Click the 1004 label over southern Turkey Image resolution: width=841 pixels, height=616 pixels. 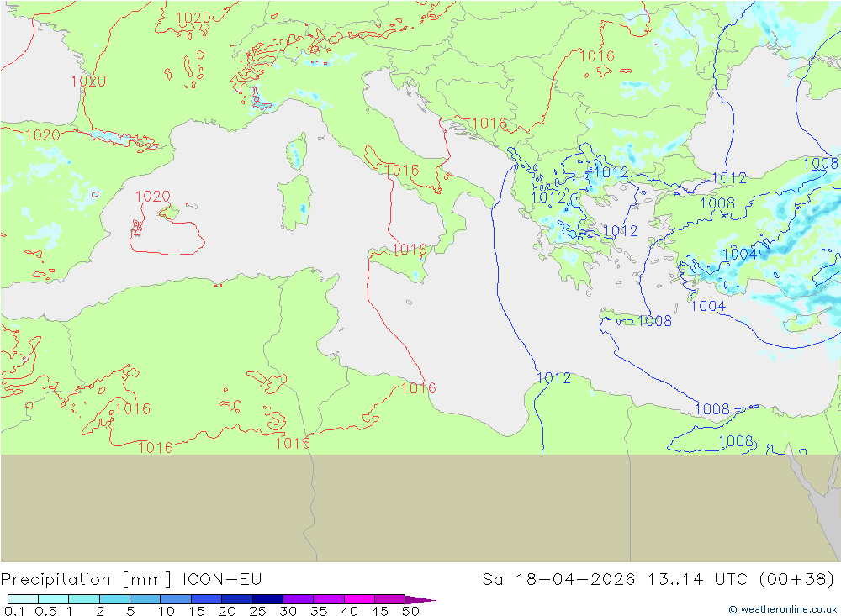739,255
